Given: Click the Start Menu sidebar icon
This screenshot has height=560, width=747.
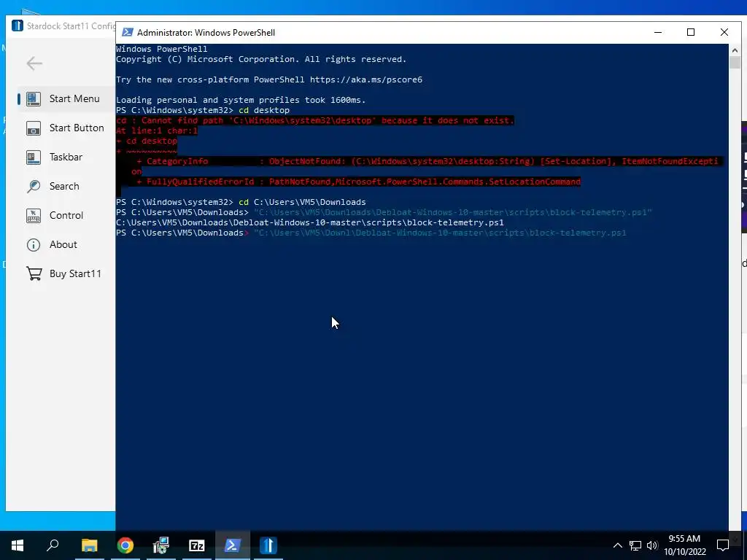Looking at the screenshot, I should tap(34, 98).
